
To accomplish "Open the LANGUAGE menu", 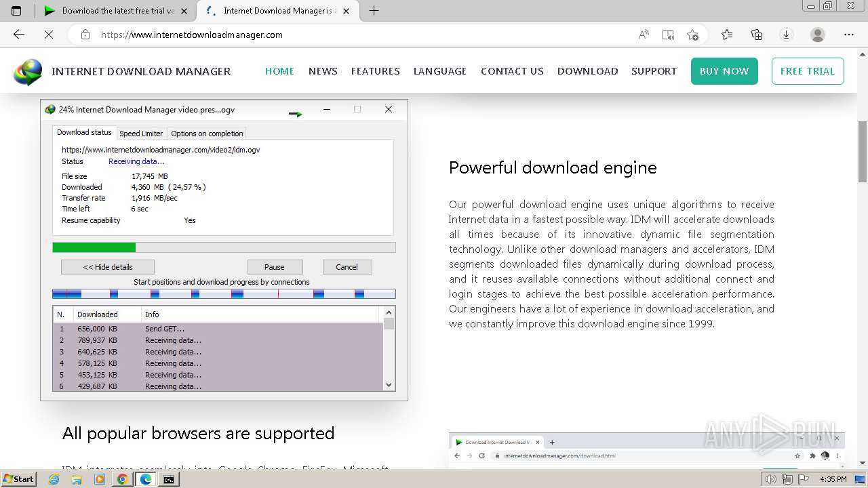I will click(x=440, y=71).
